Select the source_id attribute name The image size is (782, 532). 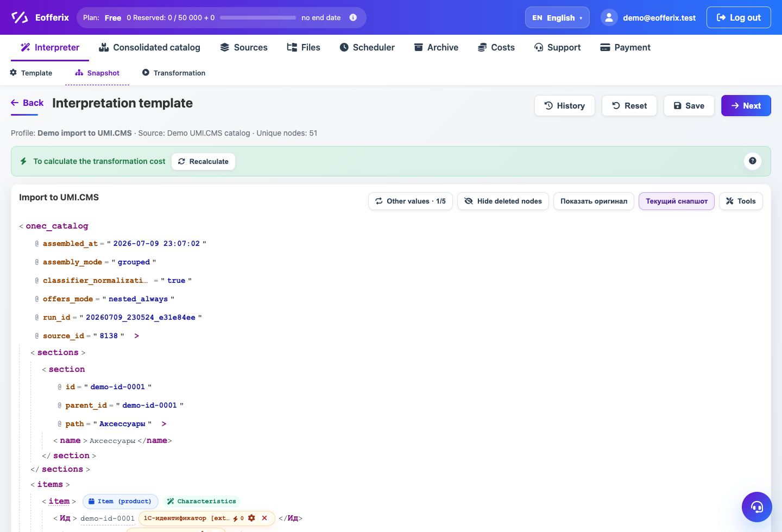64,336
